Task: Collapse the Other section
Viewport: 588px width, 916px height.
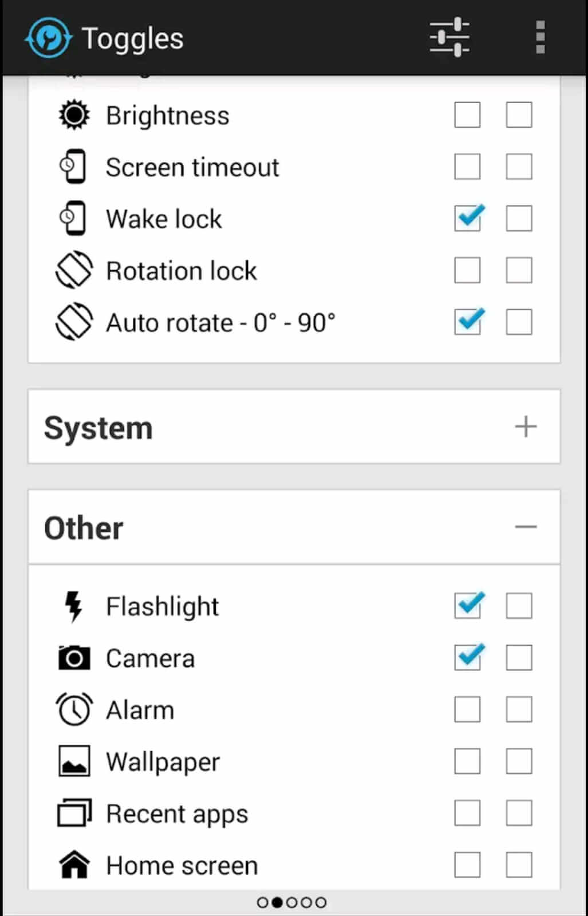Action: click(526, 527)
